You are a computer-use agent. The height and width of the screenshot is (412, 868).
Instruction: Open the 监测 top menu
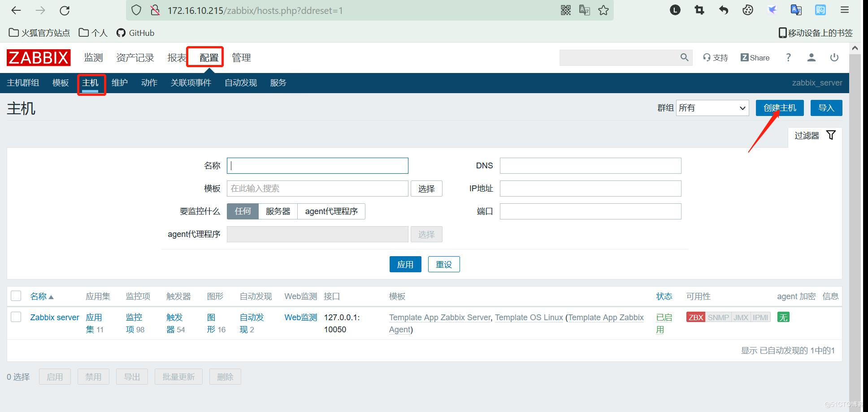click(x=94, y=57)
